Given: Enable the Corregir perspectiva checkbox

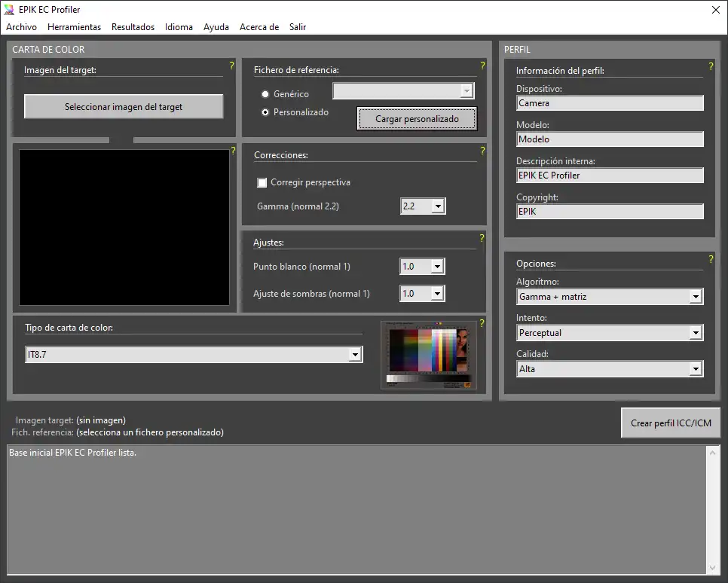Looking at the screenshot, I should tap(262, 182).
